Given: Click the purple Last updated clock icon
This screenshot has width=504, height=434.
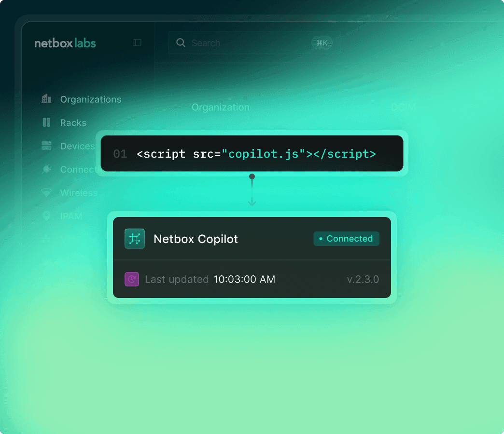Looking at the screenshot, I should point(132,279).
